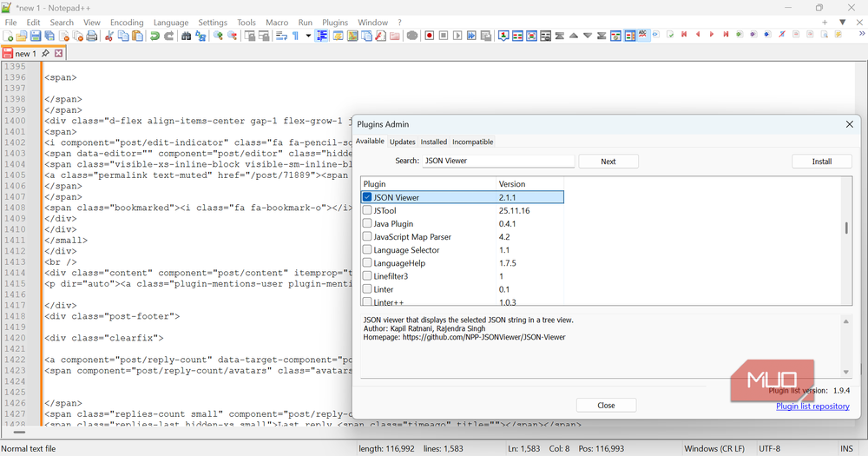
Task: Click the Replace toolbar icon
Action: [x=201, y=36]
